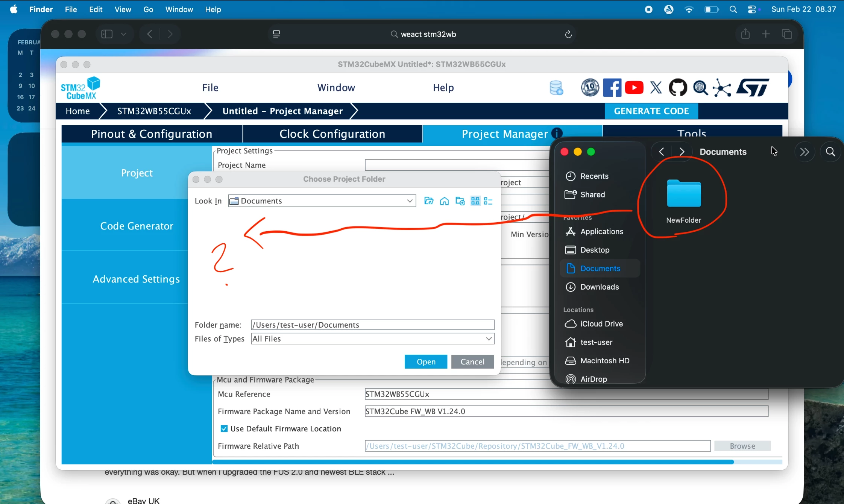This screenshot has height=504, width=844.
Task: Click Browse next to Firmware Relative Path
Action: point(742,446)
